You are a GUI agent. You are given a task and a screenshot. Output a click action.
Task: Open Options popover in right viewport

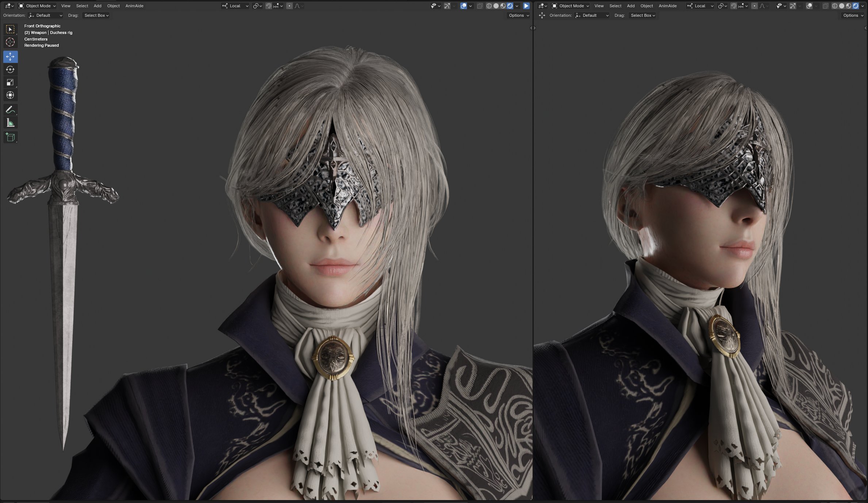pos(853,15)
